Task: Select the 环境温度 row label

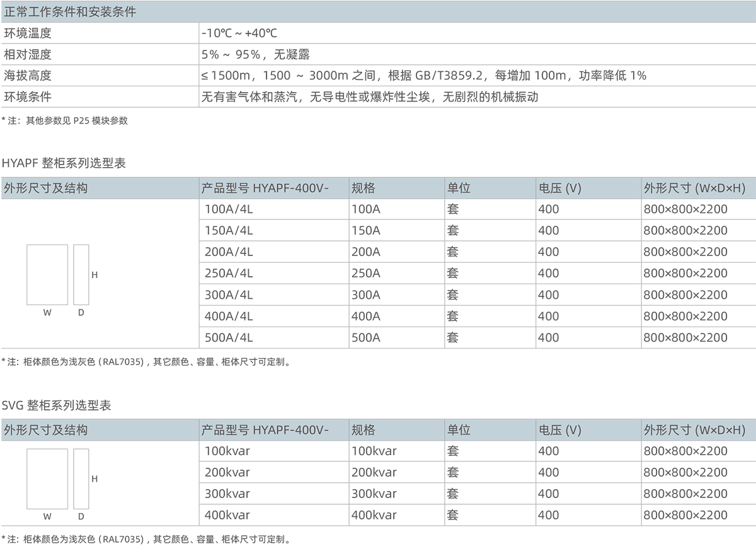Action: coord(28,33)
